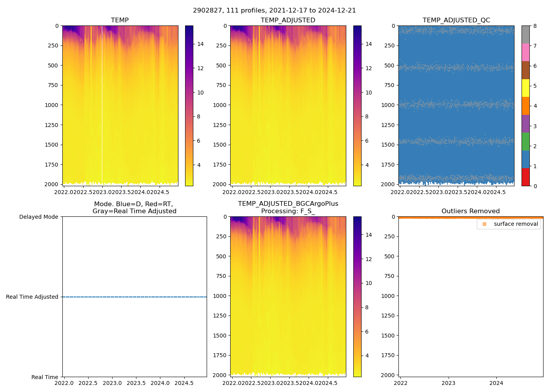Click the figure title with float ID 2902827
This screenshot has height=392, width=549.
(274, 11)
